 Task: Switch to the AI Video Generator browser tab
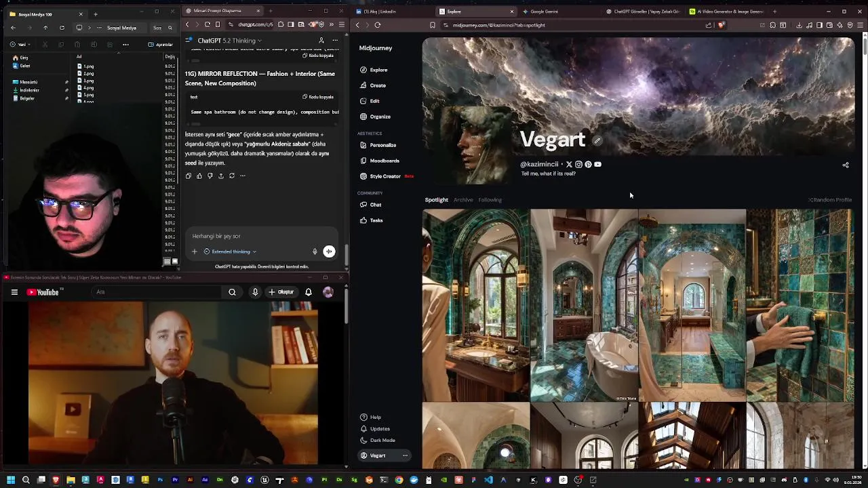click(726, 12)
